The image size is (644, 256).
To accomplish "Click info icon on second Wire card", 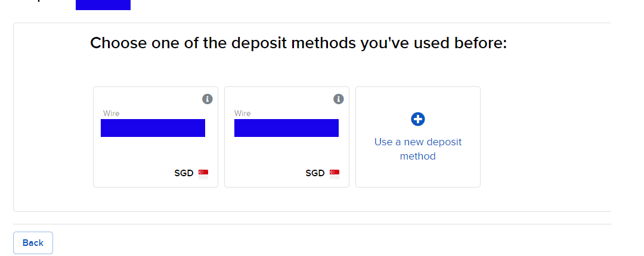I will click(x=339, y=99).
